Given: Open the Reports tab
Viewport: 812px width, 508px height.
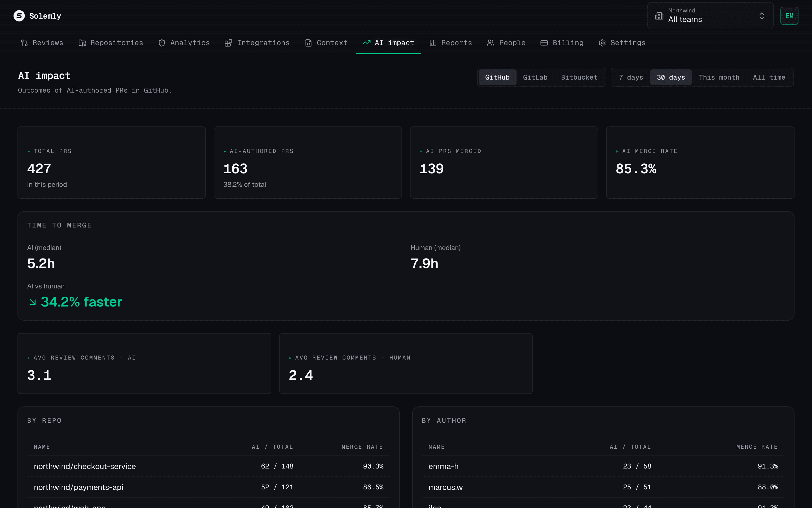Looking at the screenshot, I should (x=451, y=43).
